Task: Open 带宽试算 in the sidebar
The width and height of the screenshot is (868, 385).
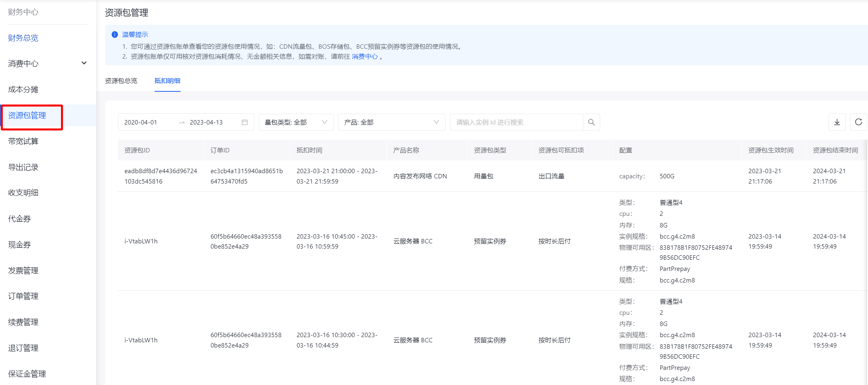Action: pyautogui.click(x=23, y=141)
